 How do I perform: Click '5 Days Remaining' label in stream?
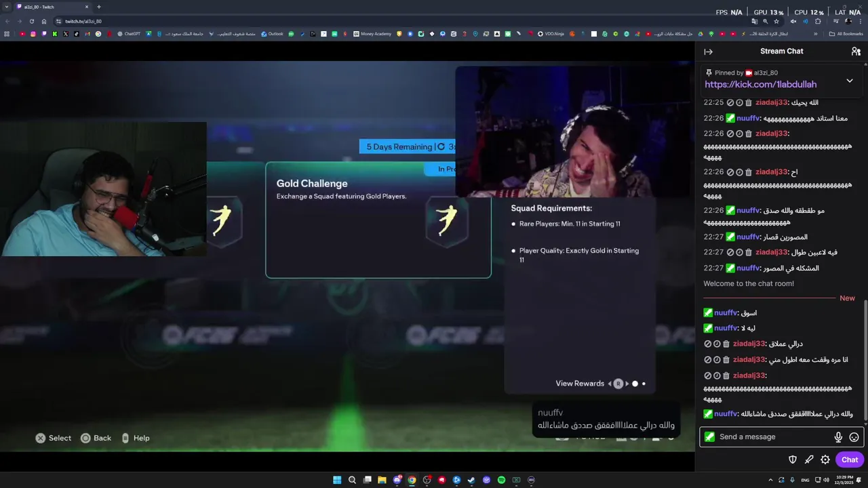[399, 147]
